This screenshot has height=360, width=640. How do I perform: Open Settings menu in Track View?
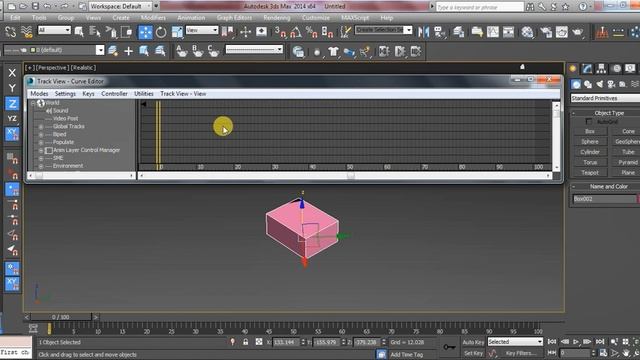[65, 93]
